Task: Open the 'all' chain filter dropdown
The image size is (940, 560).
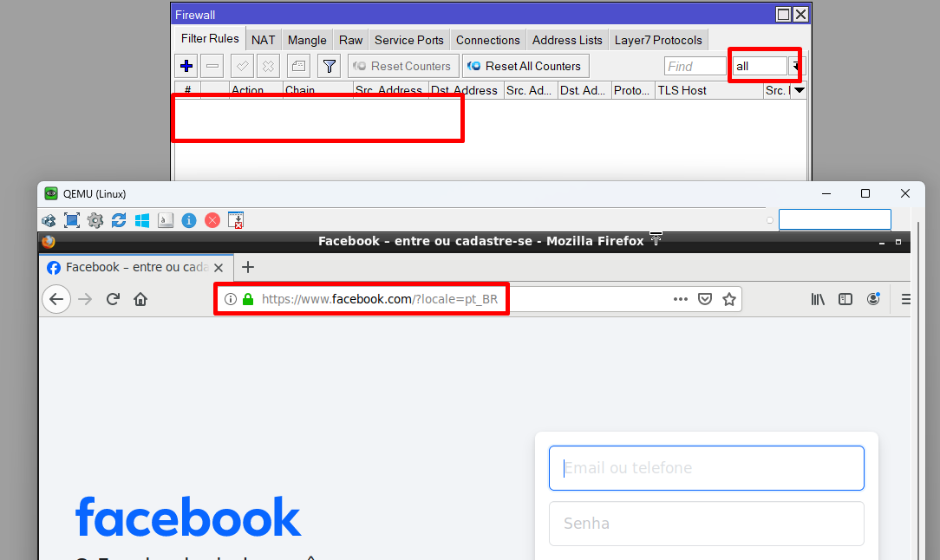Action: pos(796,66)
